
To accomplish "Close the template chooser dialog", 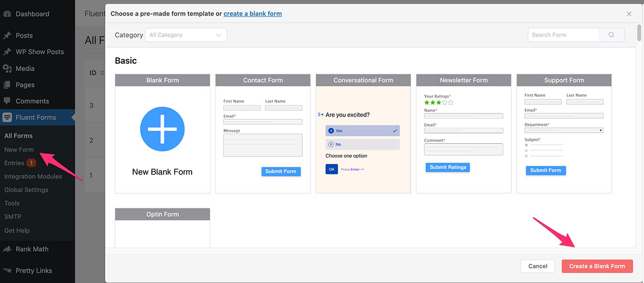I will 629,14.
